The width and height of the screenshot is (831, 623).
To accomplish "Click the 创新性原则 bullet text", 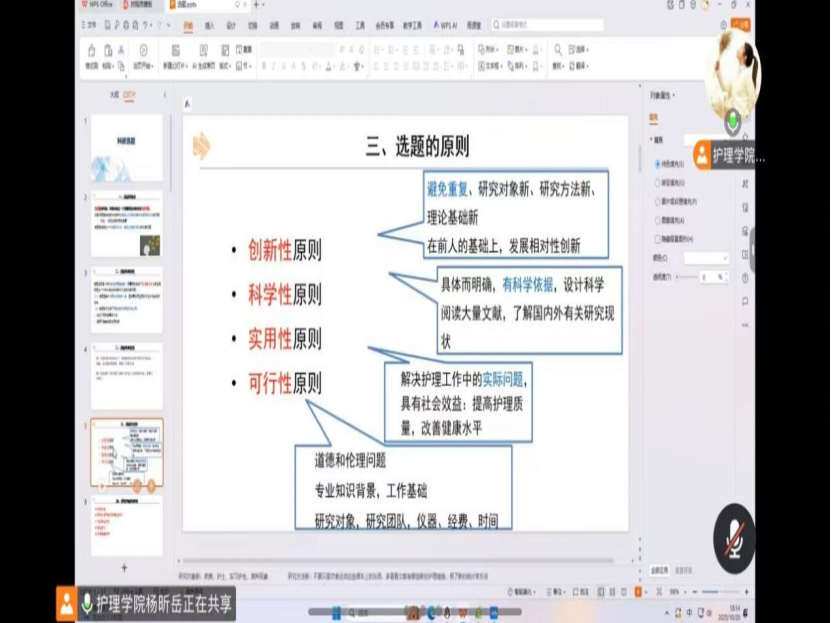I will tap(285, 251).
